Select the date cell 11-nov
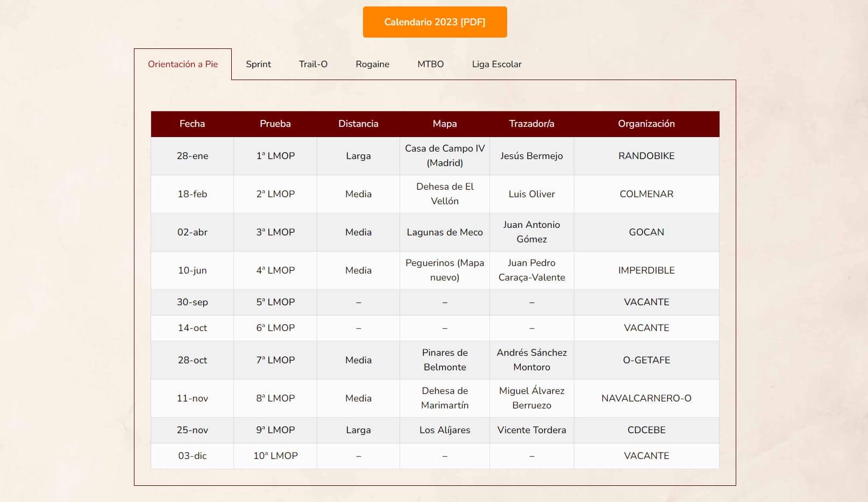This screenshot has width=868, height=502. click(x=192, y=398)
